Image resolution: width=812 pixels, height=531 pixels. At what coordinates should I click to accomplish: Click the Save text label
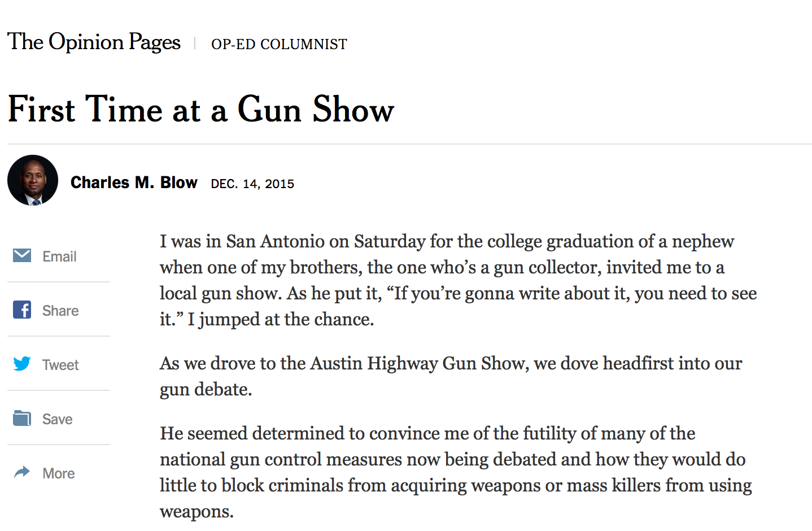point(58,419)
